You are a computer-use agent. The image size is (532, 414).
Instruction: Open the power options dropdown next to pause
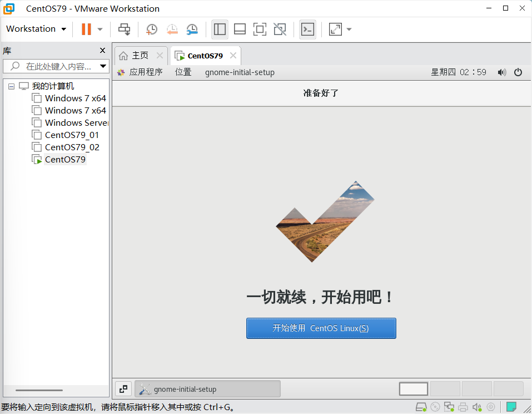pos(100,29)
